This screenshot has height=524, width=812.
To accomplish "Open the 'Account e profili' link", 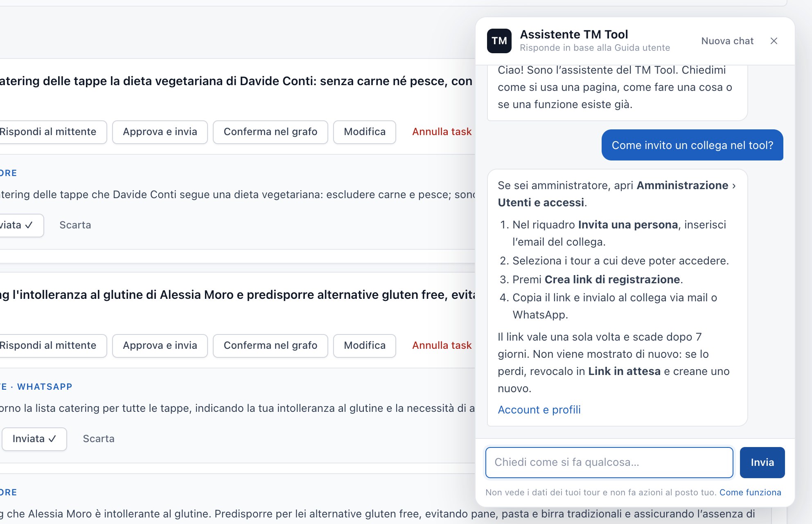I will pos(539,410).
